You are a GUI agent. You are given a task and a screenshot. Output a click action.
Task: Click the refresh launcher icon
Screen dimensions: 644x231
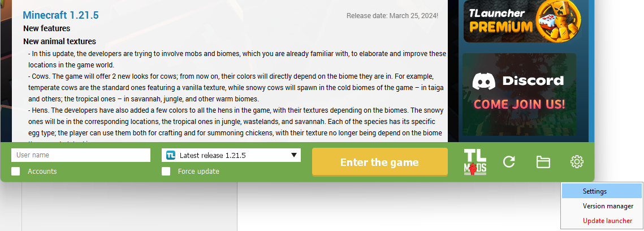(x=509, y=162)
